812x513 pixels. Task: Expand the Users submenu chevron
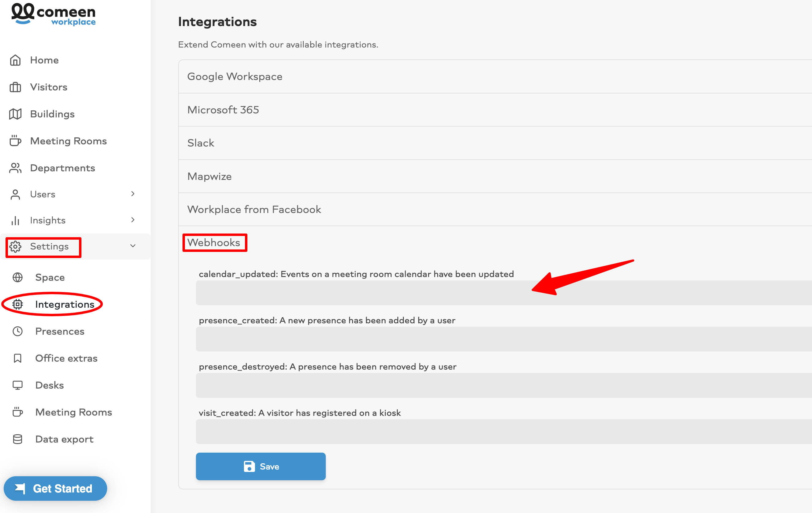click(x=133, y=194)
